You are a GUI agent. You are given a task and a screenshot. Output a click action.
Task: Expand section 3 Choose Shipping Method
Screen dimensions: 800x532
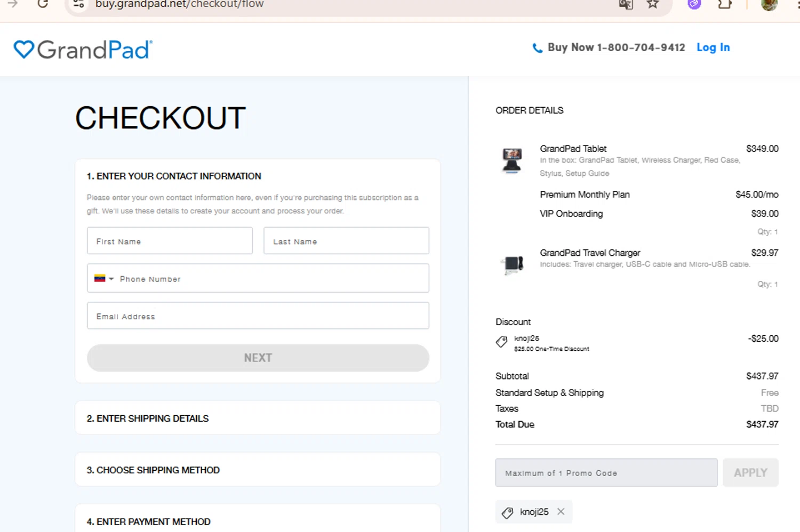(x=258, y=470)
